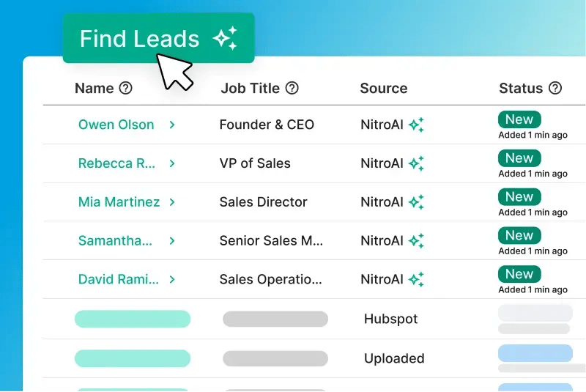Click sparkle icon in Sales Director row

(416, 202)
